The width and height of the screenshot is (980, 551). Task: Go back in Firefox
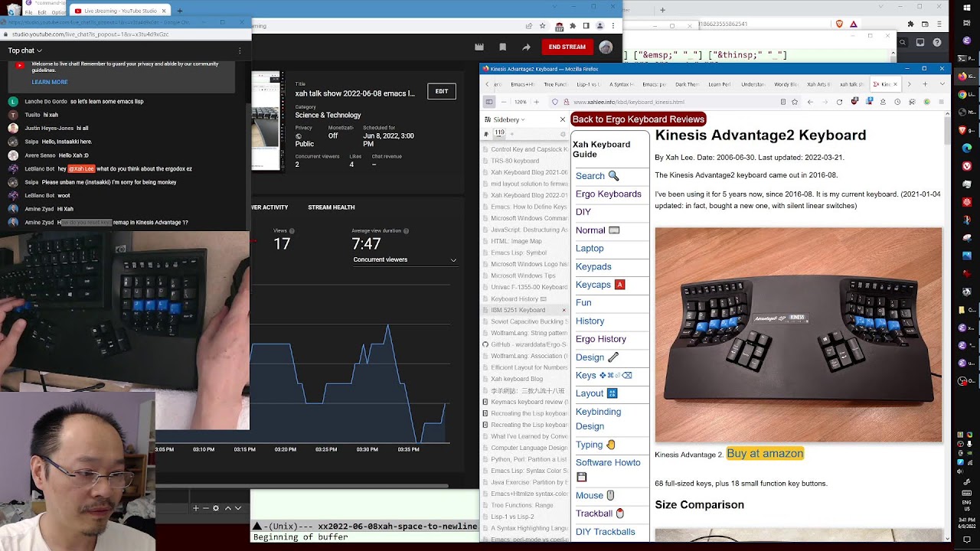(810, 102)
